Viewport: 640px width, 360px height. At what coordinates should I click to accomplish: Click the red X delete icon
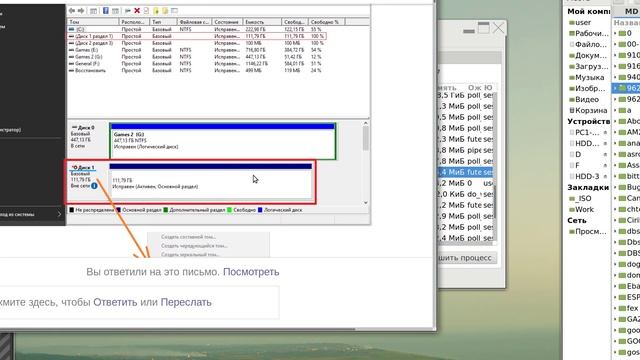pos(137,11)
